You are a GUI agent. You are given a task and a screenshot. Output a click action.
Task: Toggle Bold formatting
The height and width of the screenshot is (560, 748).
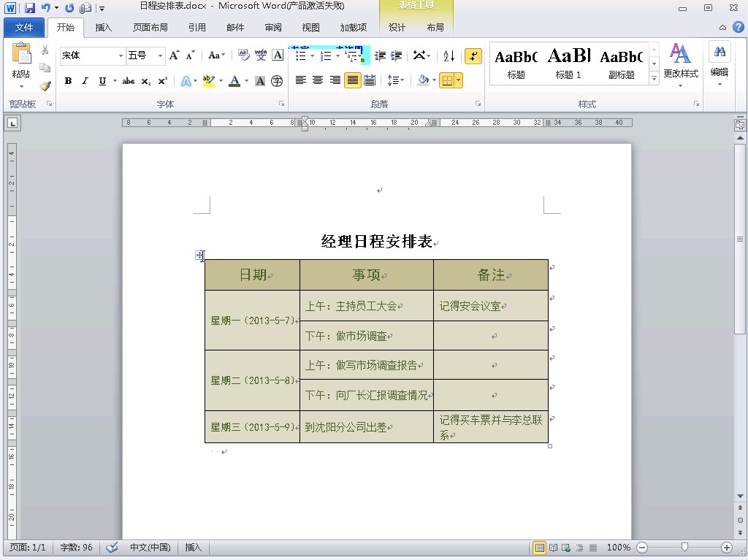68,81
